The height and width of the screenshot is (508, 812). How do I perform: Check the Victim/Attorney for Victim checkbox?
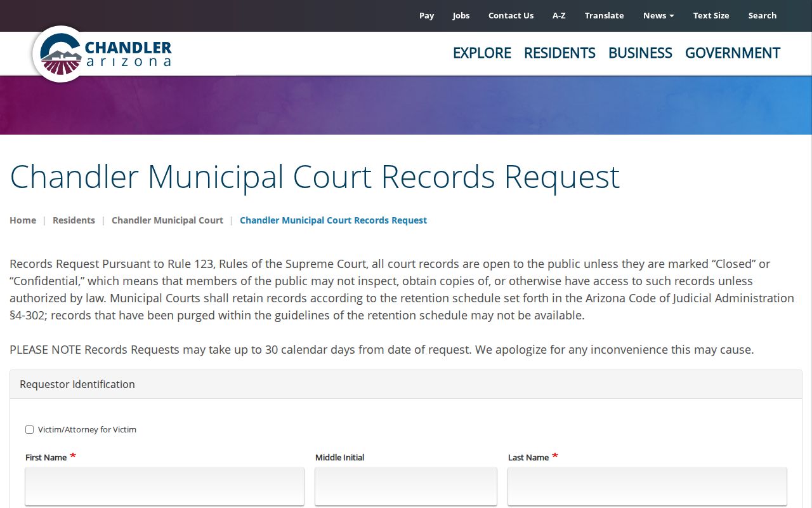coord(29,430)
